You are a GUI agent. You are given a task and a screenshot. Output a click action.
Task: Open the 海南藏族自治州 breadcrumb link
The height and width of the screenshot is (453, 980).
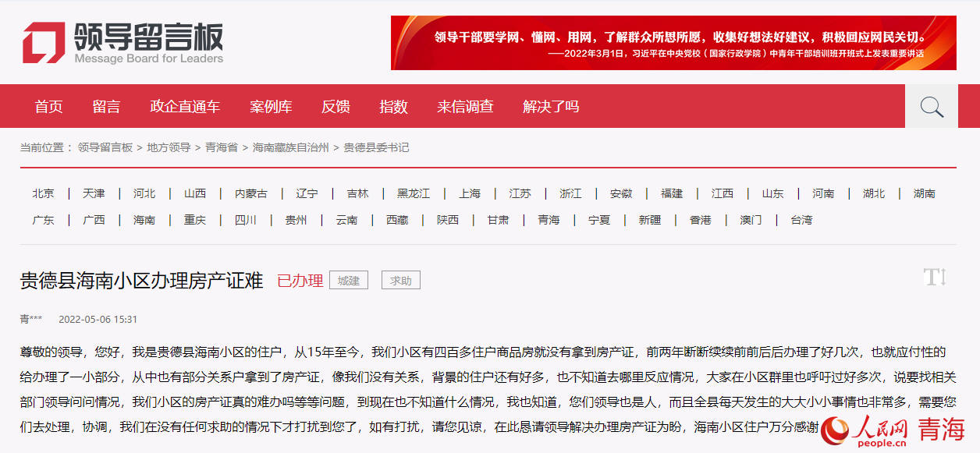coord(289,147)
